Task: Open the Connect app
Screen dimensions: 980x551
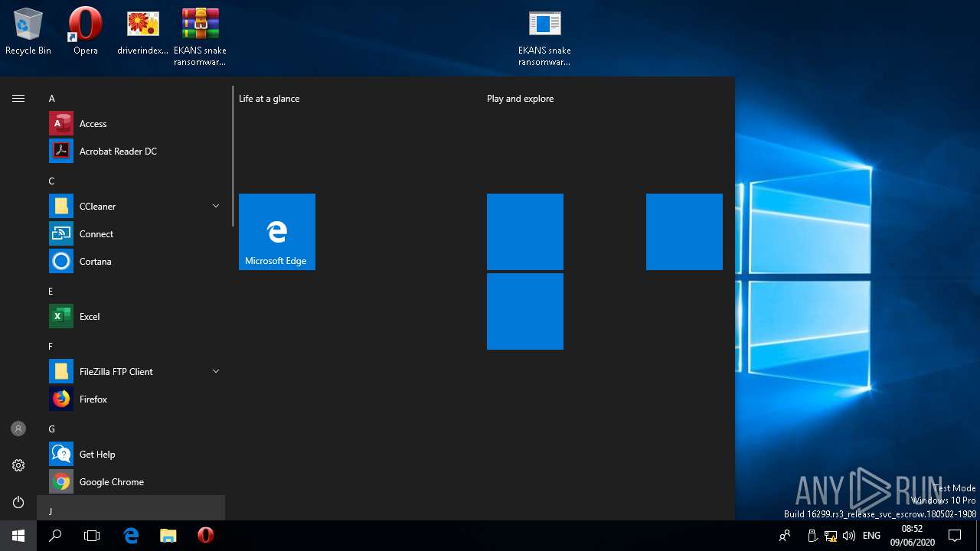Action: point(136,233)
